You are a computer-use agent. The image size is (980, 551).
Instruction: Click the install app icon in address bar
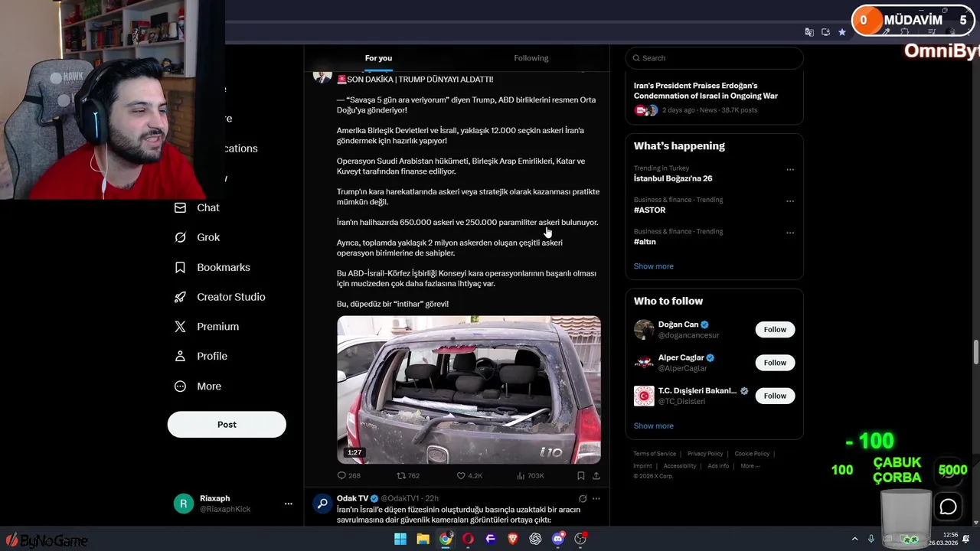point(825,32)
